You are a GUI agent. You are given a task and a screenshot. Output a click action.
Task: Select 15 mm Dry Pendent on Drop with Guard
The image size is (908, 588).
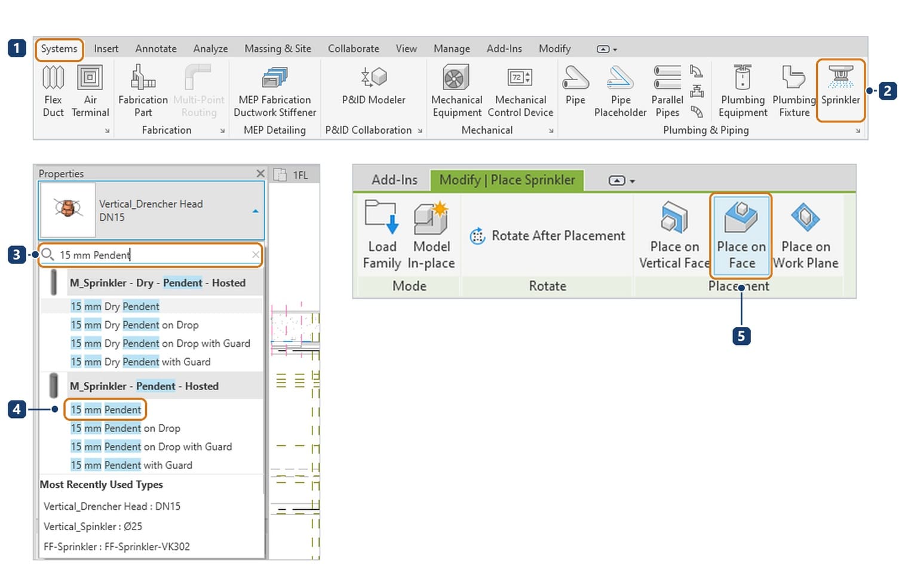[x=160, y=343]
